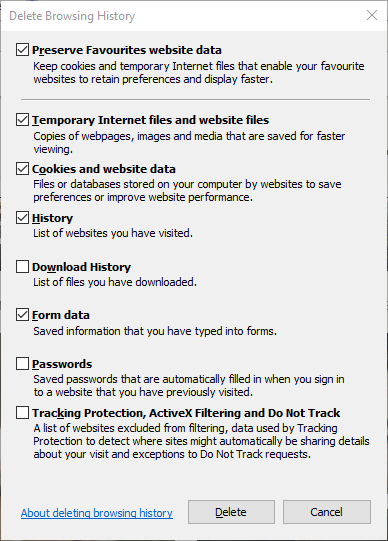Image resolution: width=388 pixels, height=541 pixels.
Task: Enable the Download History checkbox
Action: [22, 267]
